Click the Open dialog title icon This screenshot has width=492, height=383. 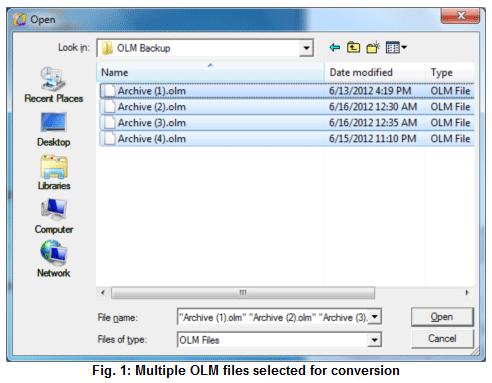point(20,19)
